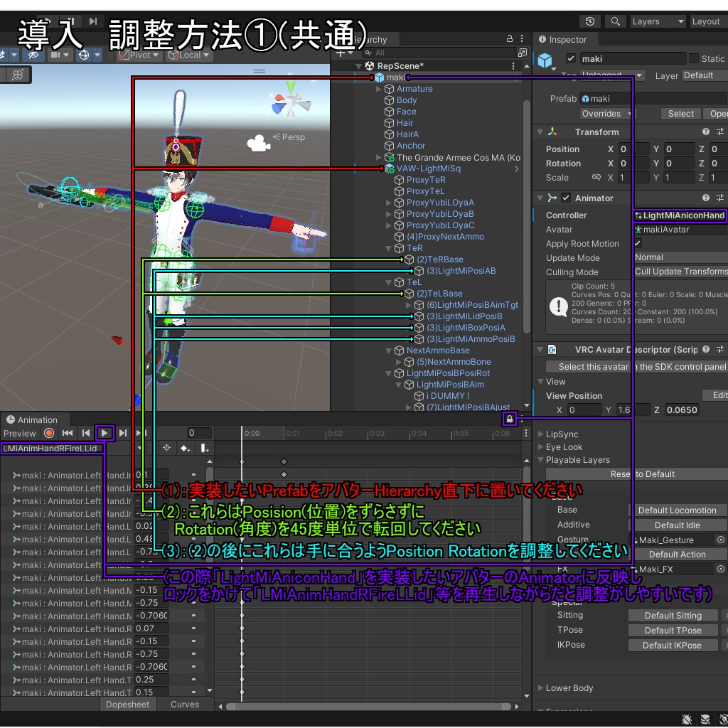The width and height of the screenshot is (728, 728).
Task: Click the Hierarchy search field
Action: tap(439, 53)
